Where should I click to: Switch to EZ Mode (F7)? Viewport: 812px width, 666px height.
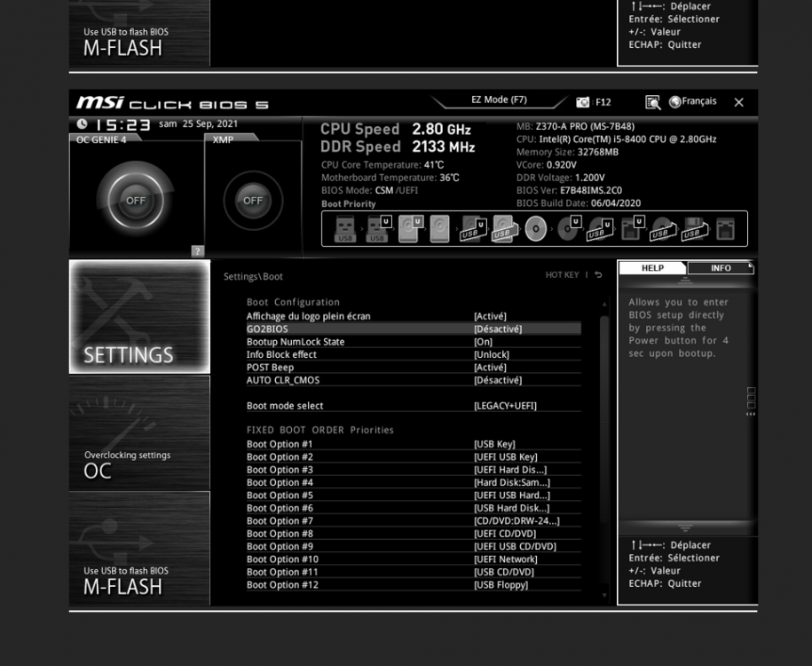499,99
